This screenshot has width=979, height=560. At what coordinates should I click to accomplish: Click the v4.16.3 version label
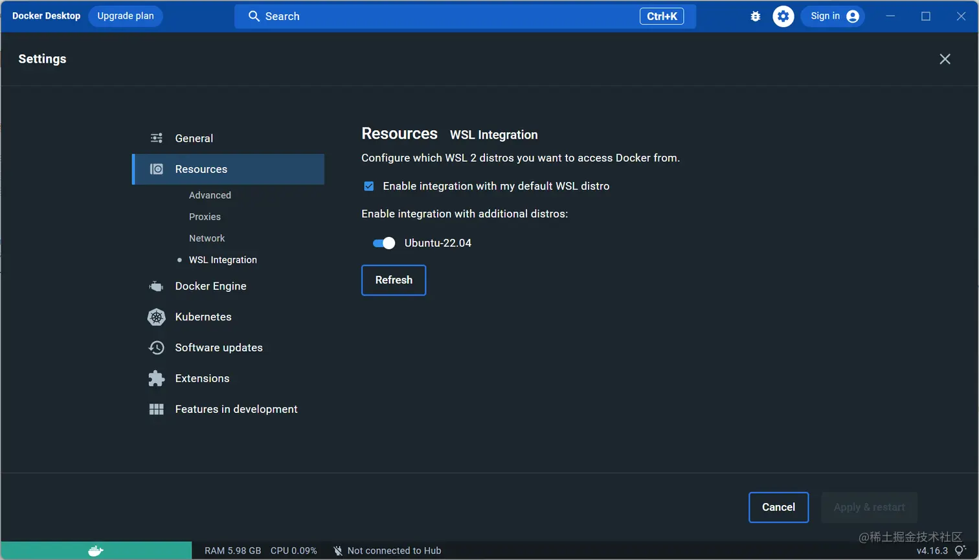[x=932, y=551]
